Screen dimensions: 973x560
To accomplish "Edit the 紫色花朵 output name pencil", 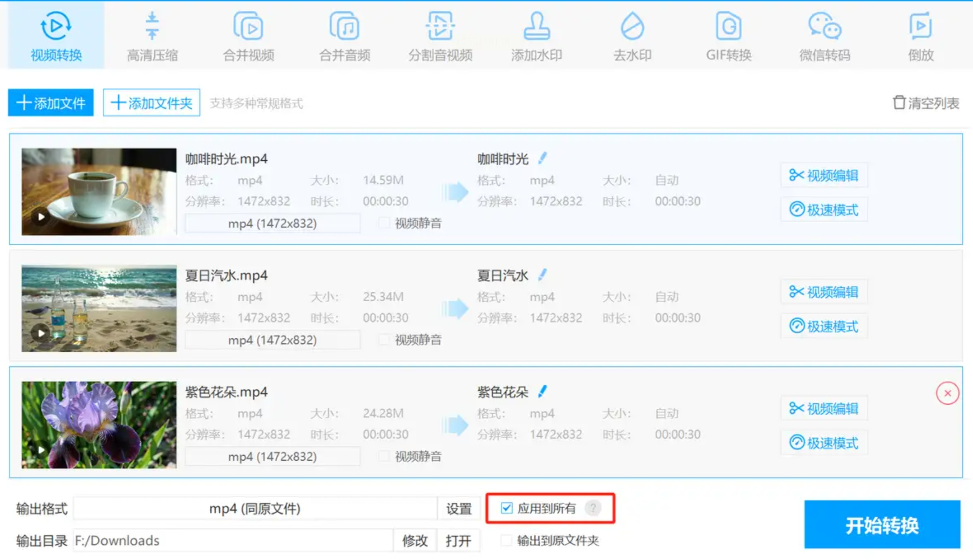I will coord(542,391).
